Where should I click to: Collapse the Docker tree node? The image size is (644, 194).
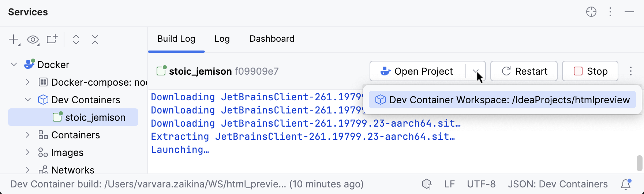[14, 65]
